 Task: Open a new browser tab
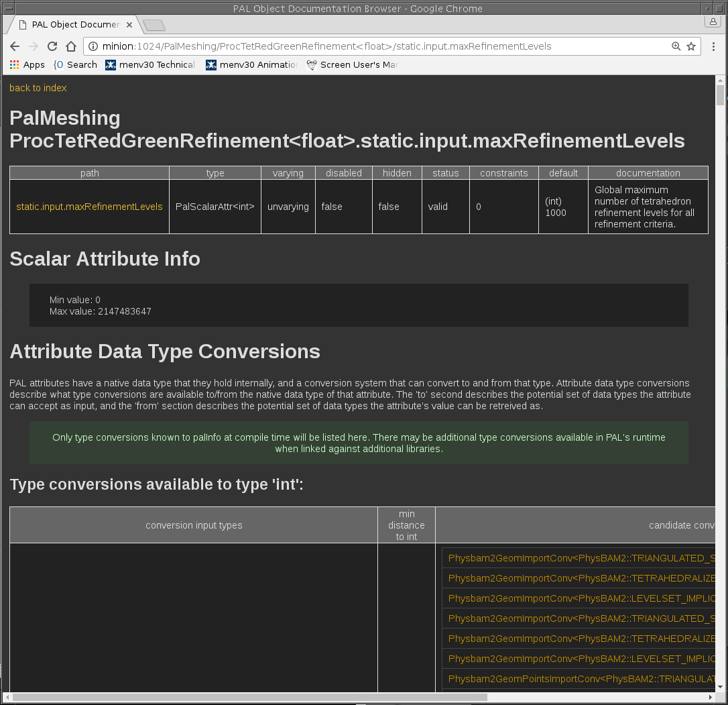click(x=154, y=25)
